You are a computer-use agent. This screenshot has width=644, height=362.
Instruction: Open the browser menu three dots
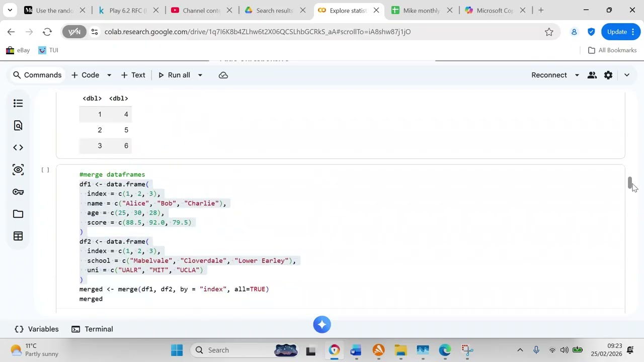coord(633,32)
